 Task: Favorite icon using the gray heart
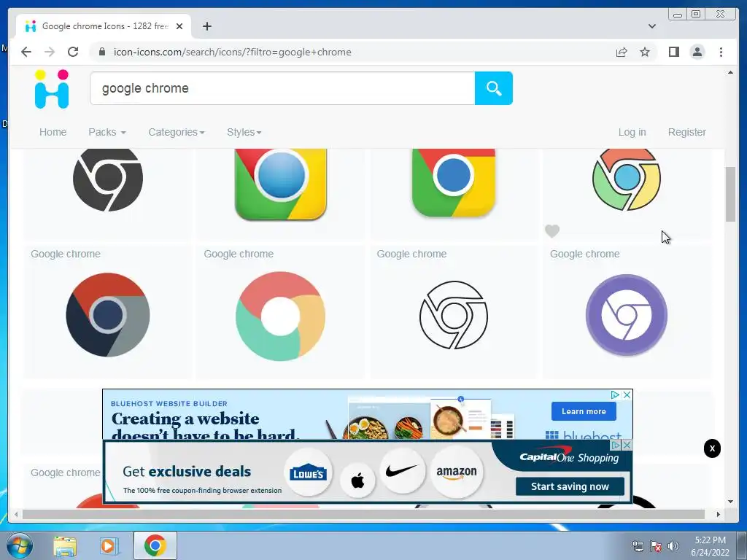coord(552,231)
